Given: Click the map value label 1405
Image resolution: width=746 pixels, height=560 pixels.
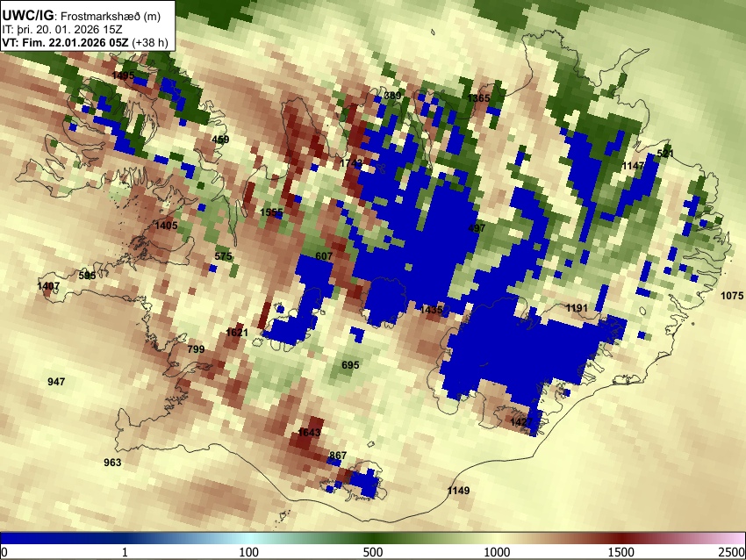Looking at the screenshot, I should click(166, 226).
